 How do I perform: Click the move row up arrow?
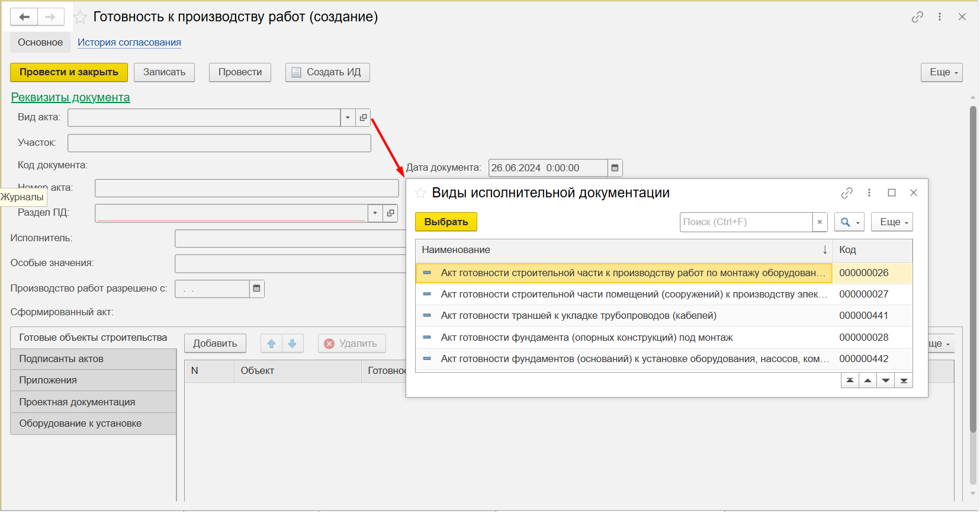tap(271, 344)
